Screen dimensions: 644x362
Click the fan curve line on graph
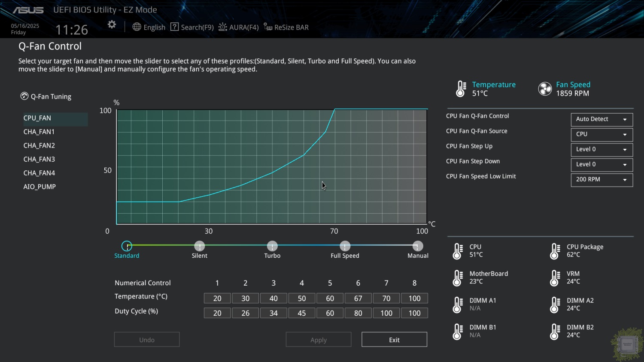272,173
